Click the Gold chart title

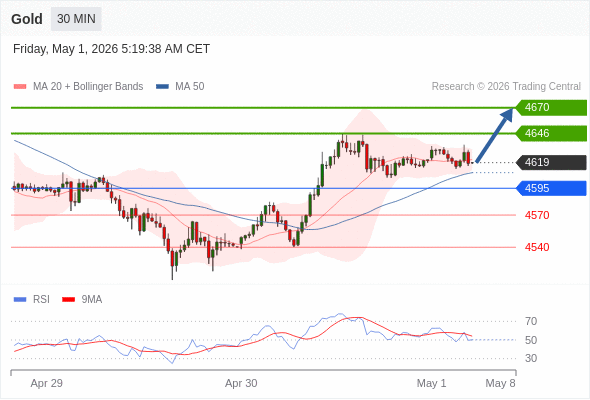[27, 19]
